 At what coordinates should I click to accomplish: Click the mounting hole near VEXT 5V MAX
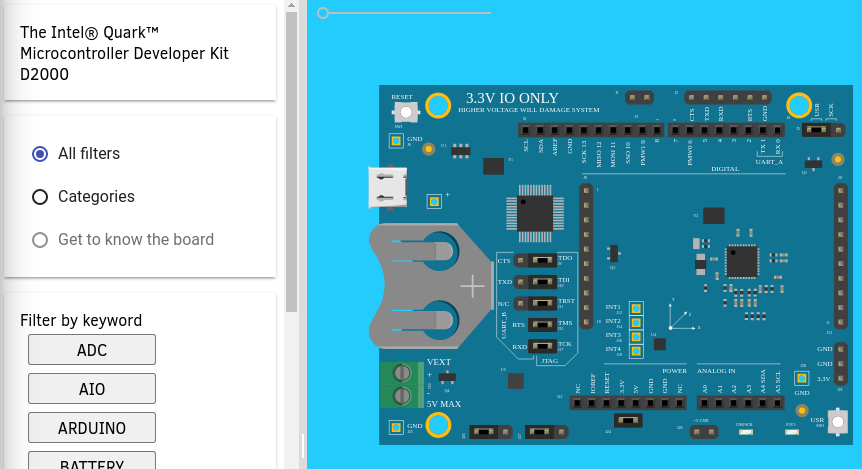click(438, 424)
